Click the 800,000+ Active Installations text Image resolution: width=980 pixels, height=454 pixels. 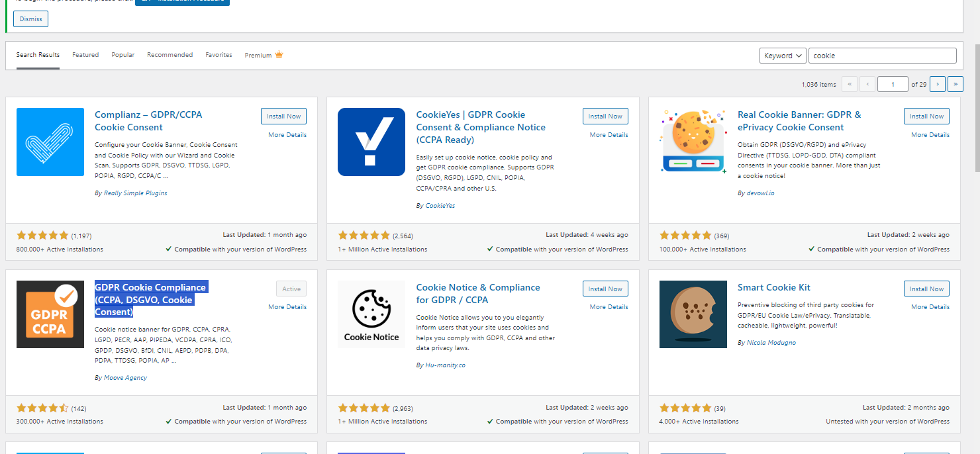click(60, 250)
